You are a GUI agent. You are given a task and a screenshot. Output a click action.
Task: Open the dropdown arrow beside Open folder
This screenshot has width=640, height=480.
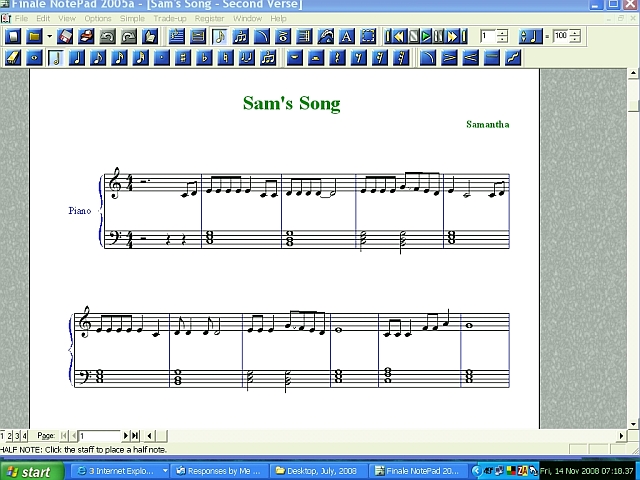(49, 36)
